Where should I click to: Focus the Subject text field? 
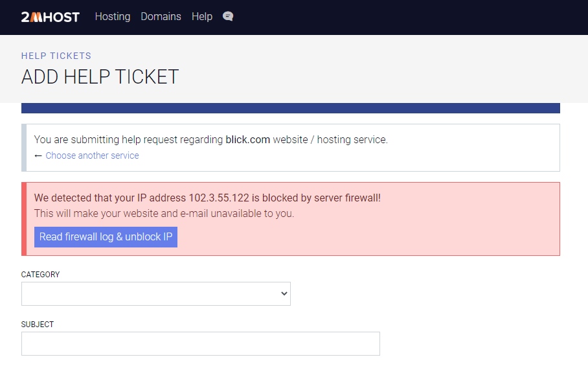(200, 343)
